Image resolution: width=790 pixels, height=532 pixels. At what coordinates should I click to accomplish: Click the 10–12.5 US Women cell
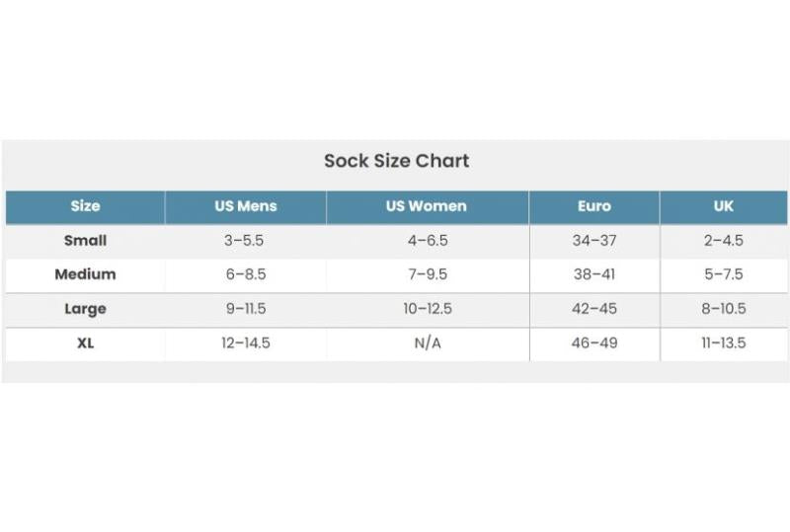point(427,309)
